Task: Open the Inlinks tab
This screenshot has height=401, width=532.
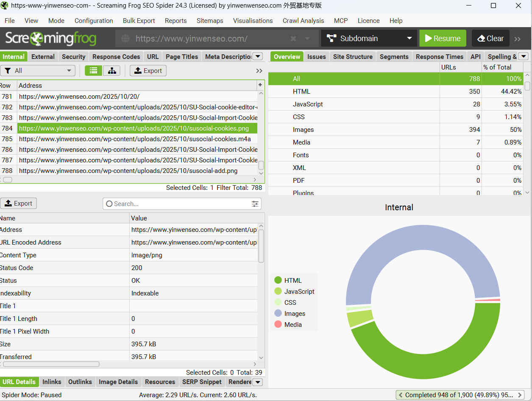Action: tap(52, 382)
